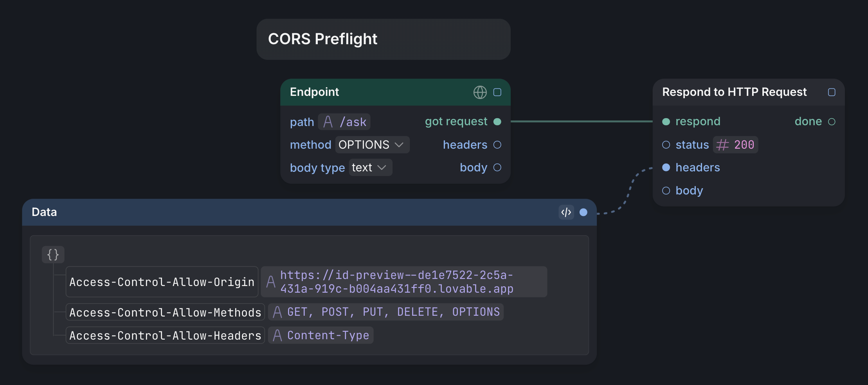This screenshot has height=385, width=868.
Task: Click the got request output port
Action: point(497,122)
